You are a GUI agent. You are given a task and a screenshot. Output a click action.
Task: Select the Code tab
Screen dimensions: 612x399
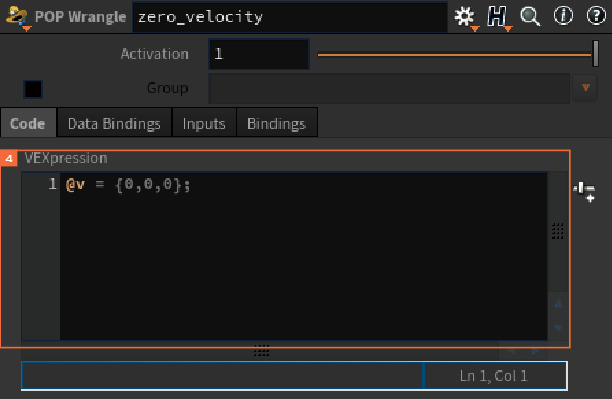tap(28, 123)
